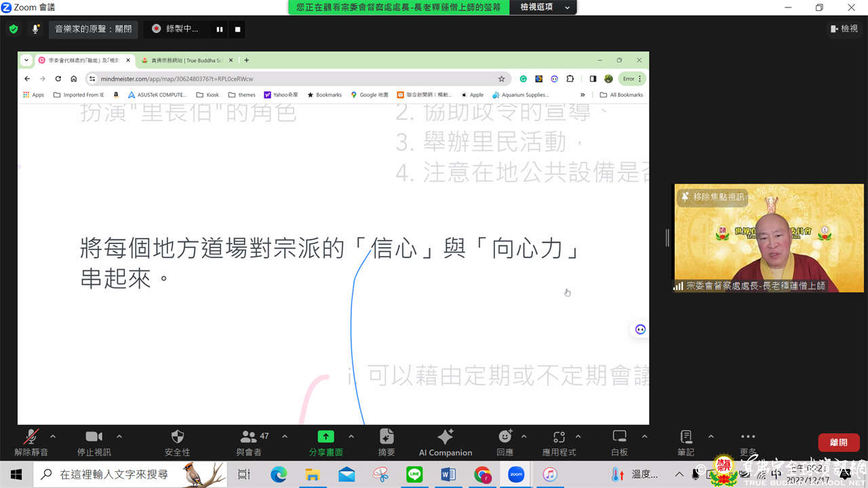Open the Summary (摘要) feature

point(387,443)
